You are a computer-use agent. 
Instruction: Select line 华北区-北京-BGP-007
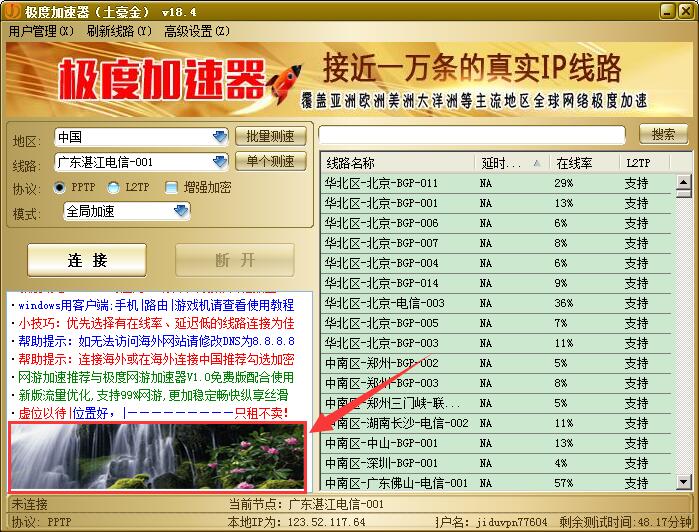tap(496, 243)
